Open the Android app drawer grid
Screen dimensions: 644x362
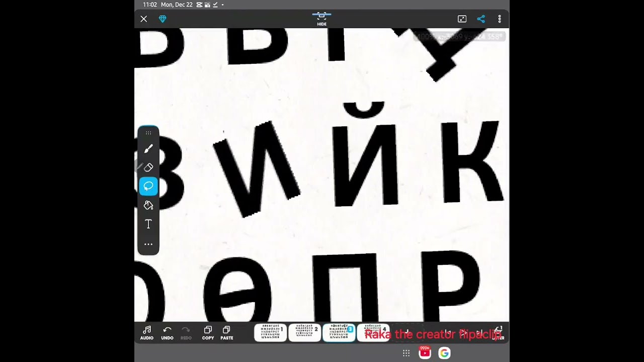406,353
